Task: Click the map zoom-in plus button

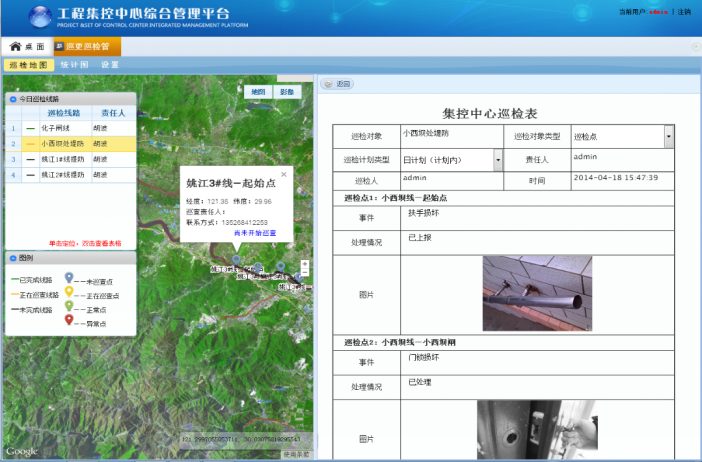Action: 304,265
